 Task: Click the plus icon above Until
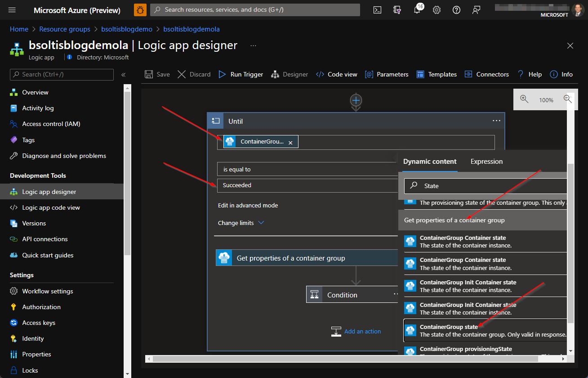356,100
